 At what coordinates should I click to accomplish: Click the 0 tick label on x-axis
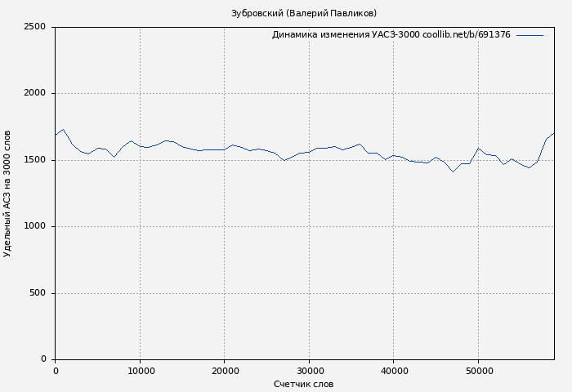point(56,371)
